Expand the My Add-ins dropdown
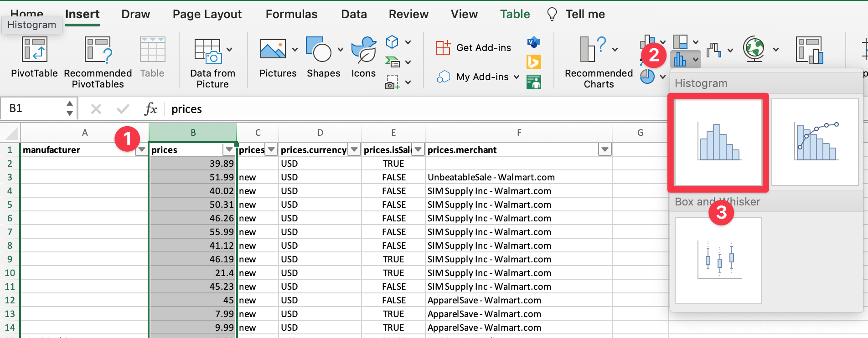Viewport: 868px width, 338px height. click(517, 77)
